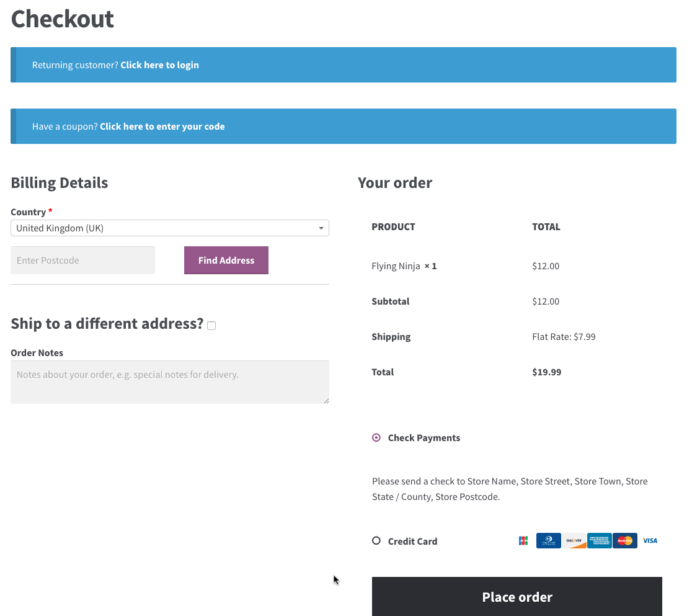Click the TOTAL column header
Screen dimensions: 692x616
(546, 226)
